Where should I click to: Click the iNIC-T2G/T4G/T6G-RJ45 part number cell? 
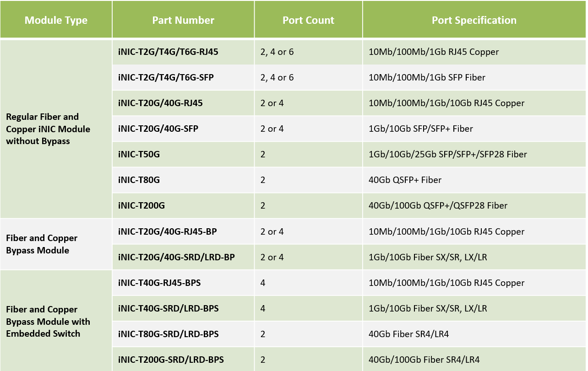[x=168, y=52]
